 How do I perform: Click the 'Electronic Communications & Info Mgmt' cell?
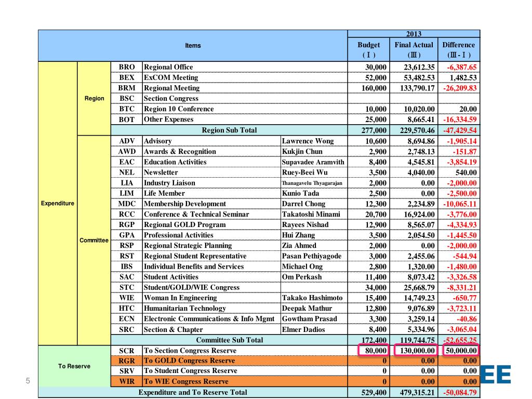click(x=212, y=319)
